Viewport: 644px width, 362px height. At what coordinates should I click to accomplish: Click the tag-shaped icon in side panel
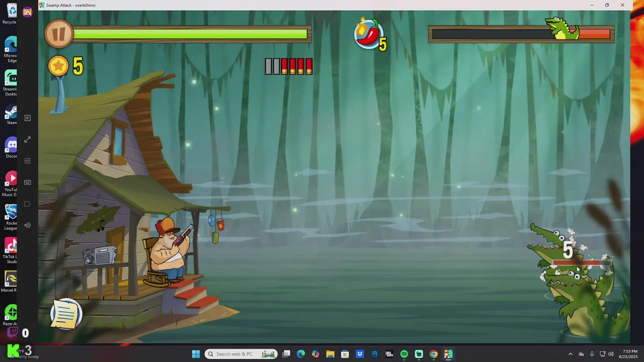[x=27, y=204]
